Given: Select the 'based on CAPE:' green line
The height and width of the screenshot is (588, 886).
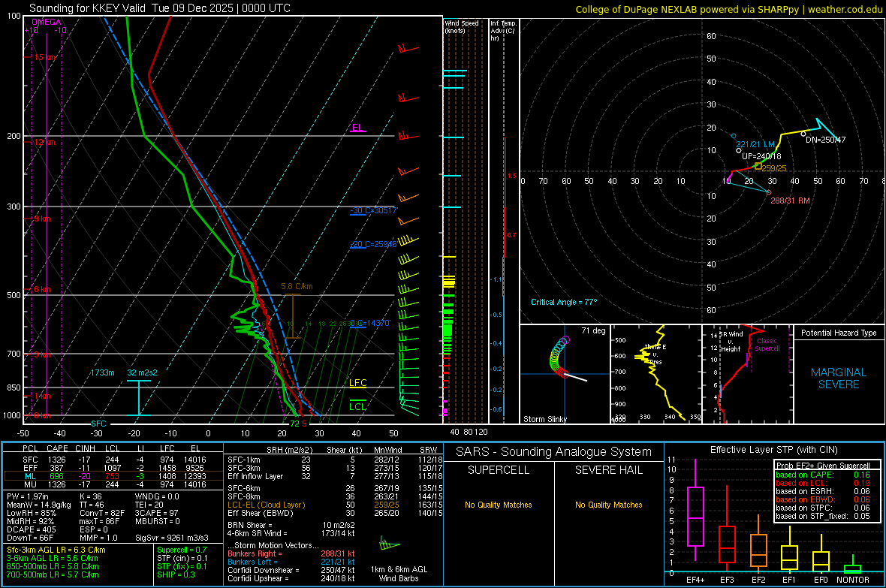Looking at the screenshot, I should (x=805, y=475).
